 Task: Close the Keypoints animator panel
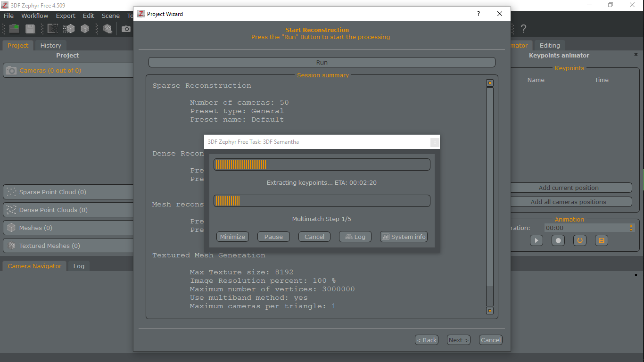[x=636, y=55]
